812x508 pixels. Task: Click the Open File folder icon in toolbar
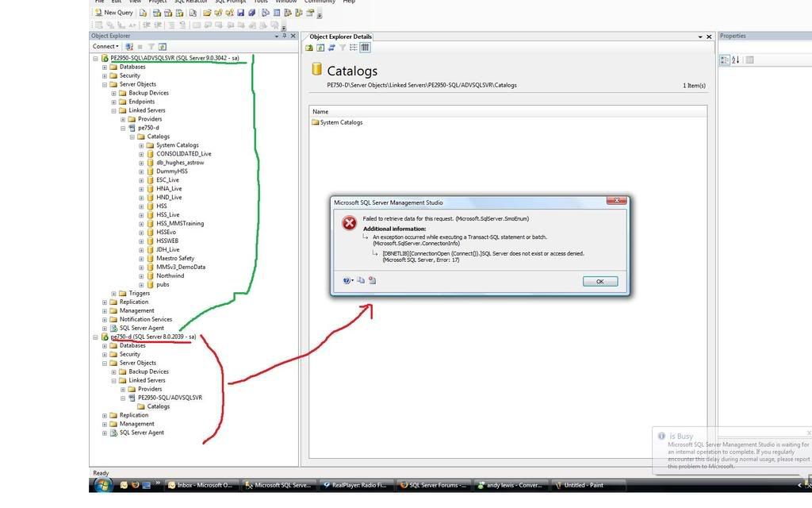pos(207,13)
